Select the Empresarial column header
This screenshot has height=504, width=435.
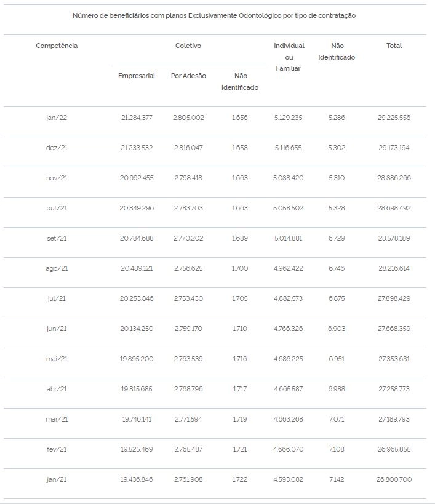tap(137, 76)
